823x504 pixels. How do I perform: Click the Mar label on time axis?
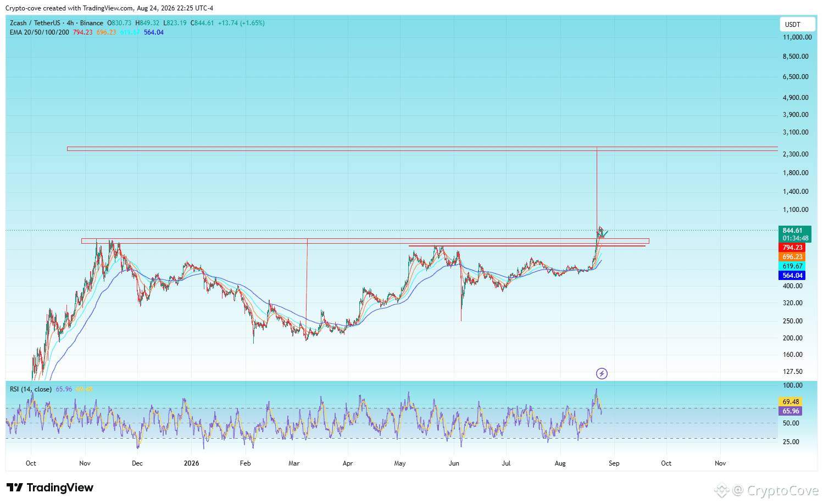tap(294, 463)
